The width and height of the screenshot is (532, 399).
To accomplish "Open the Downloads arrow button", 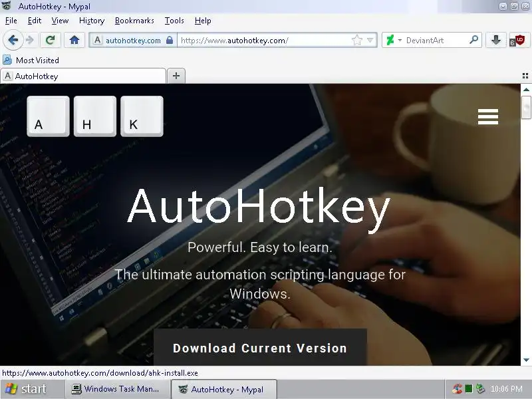I will tap(495, 41).
